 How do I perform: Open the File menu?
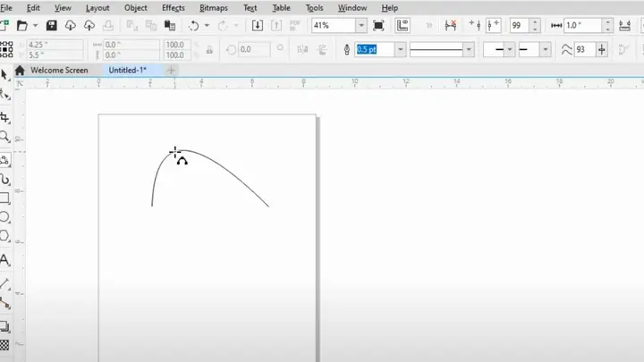pos(5,8)
